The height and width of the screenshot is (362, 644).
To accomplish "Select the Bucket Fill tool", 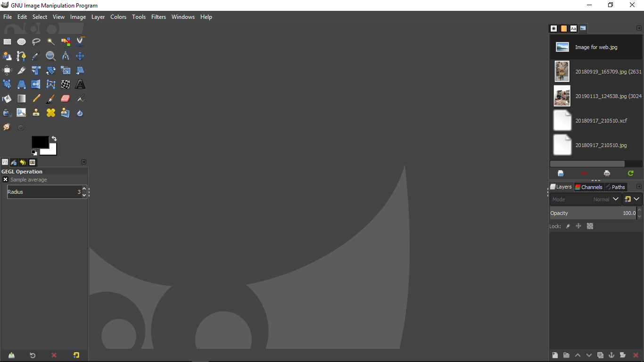I will pos(7,99).
